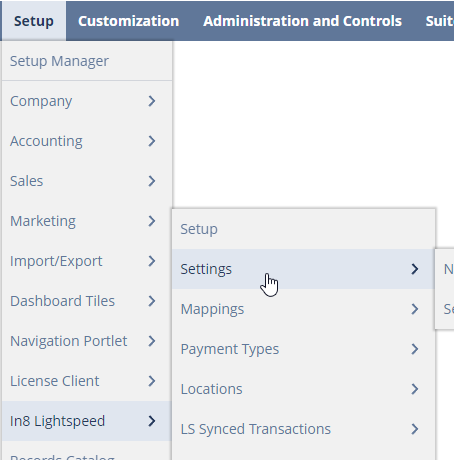The width and height of the screenshot is (454, 460).
Task: Click the Payment Types chevron arrow
Action: pyautogui.click(x=415, y=349)
